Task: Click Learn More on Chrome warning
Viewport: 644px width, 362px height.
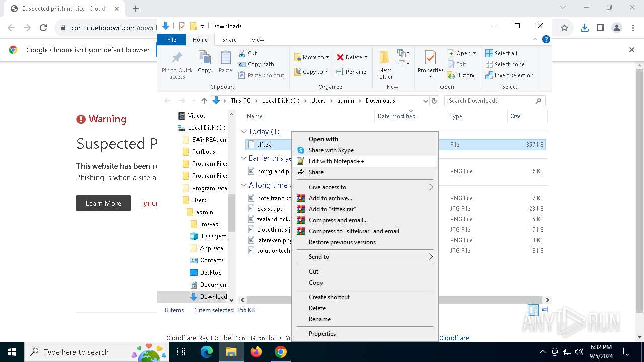Action: tap(103, 203)
